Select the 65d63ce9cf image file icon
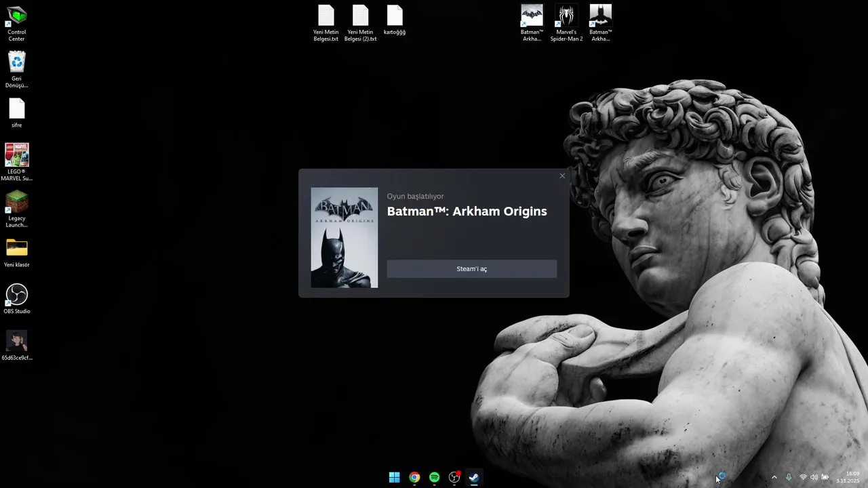Image resolution: width=868 pixels, height=488 pixels. [16, 346]
